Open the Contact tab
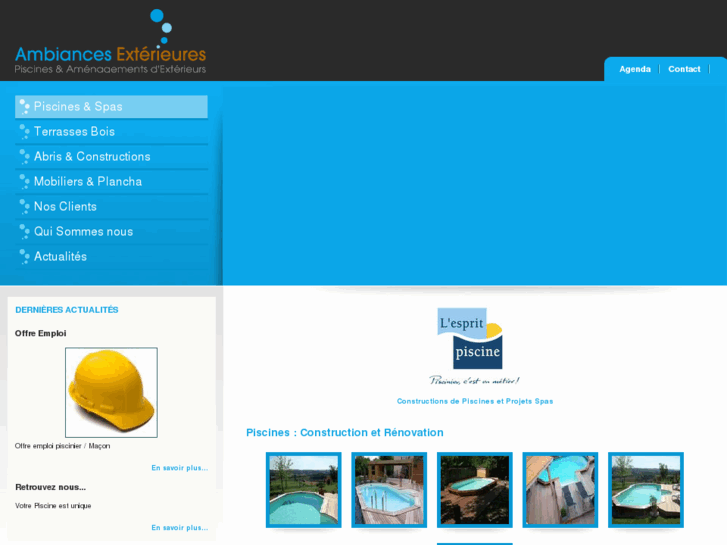This screenshot has width=727, height=545. coord(684,69)
